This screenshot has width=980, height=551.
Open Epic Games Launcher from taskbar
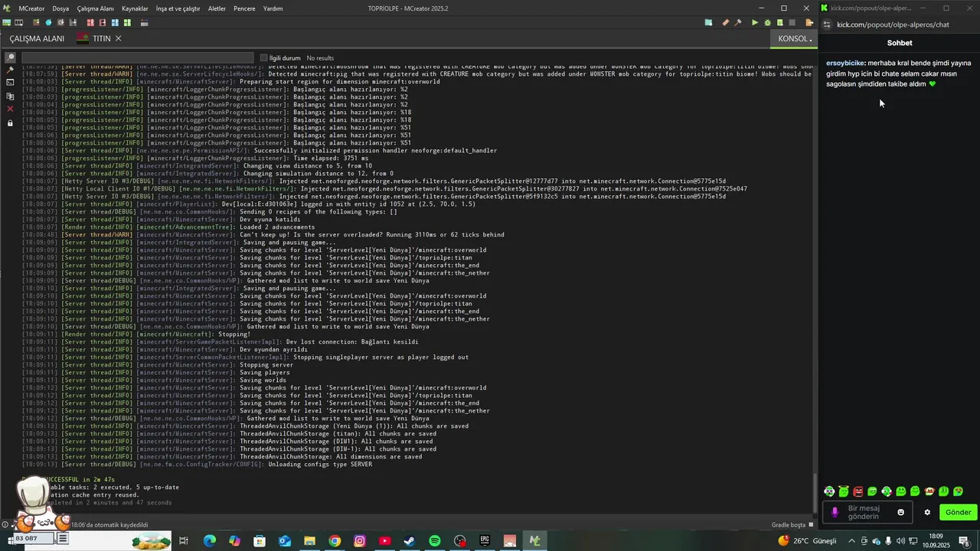[x=485, y=541]
